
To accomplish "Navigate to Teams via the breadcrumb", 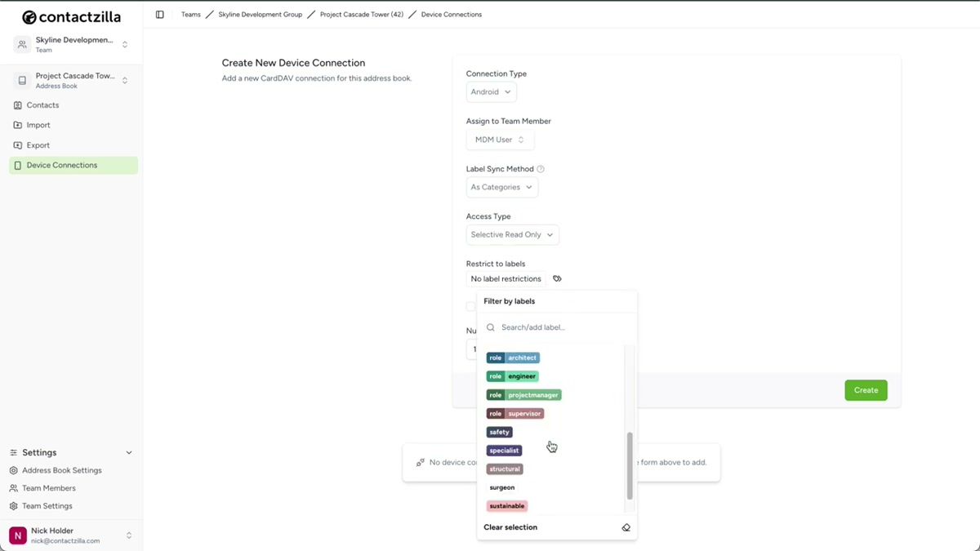I will (x=190, y=14).
